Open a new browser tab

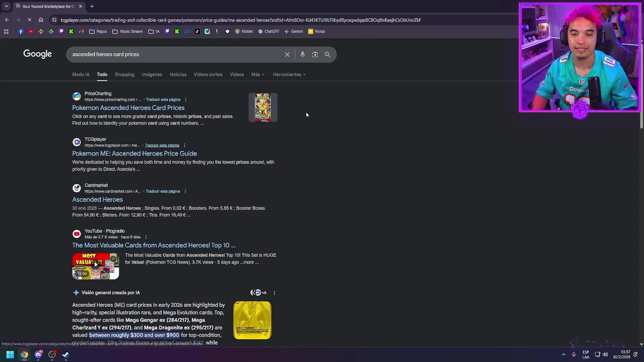(x=92, y=7)
